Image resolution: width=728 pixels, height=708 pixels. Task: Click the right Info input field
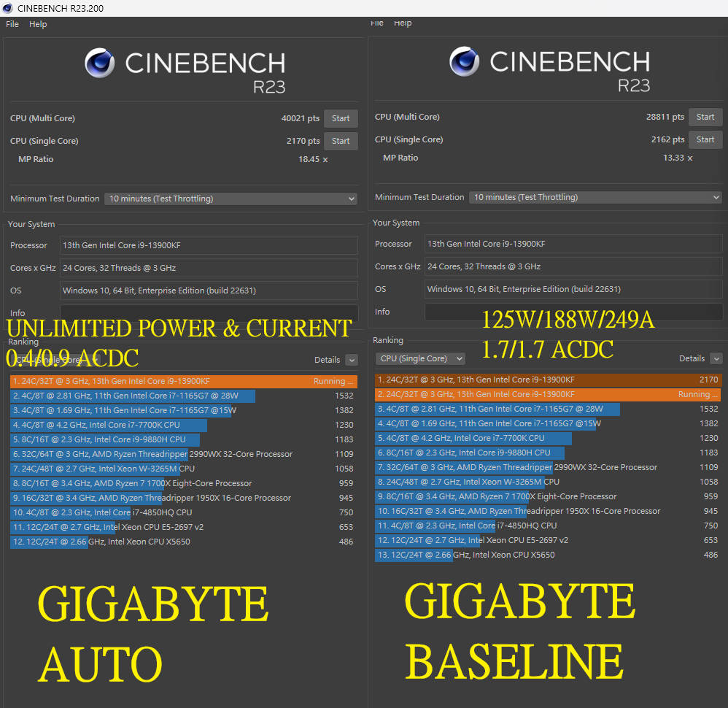coord(573,312)
